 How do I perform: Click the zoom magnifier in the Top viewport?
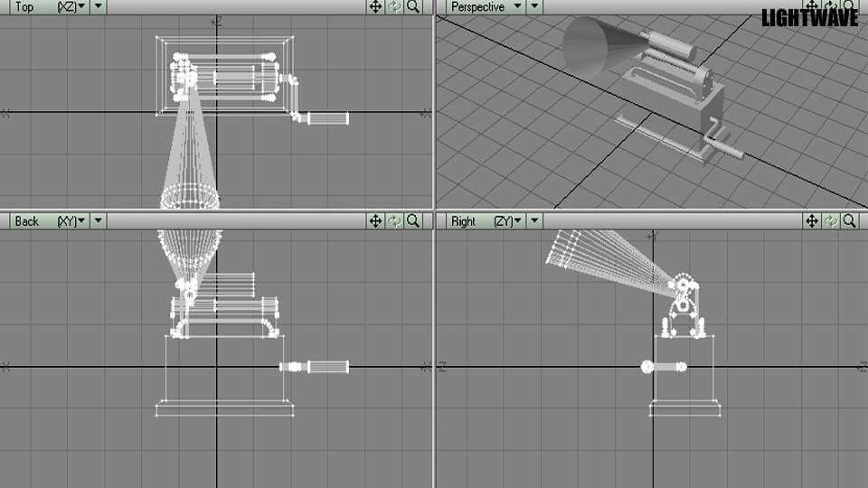[413, 6]
